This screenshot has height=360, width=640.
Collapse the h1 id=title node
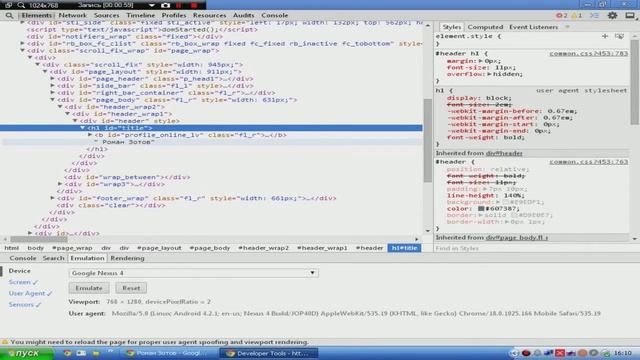pos(83,128)
